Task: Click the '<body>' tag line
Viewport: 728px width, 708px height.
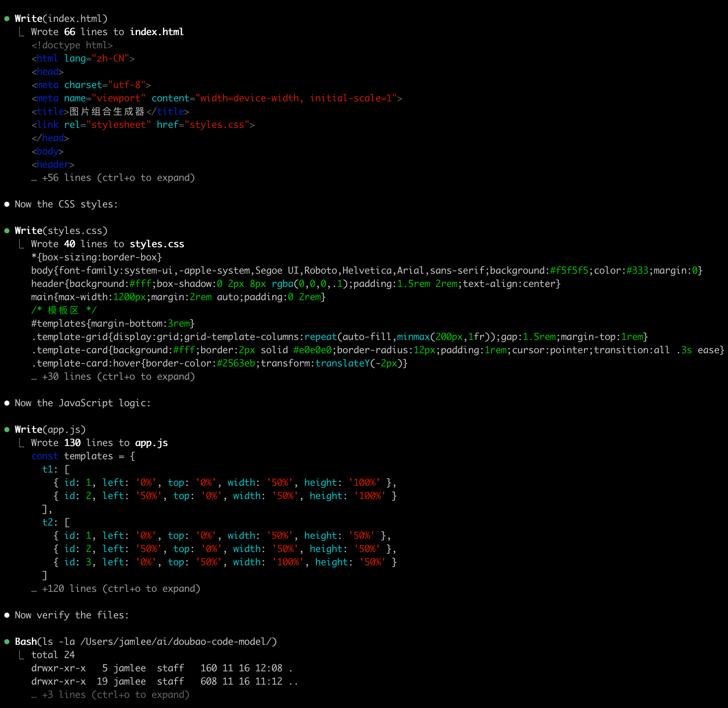Action: (48, 151)
